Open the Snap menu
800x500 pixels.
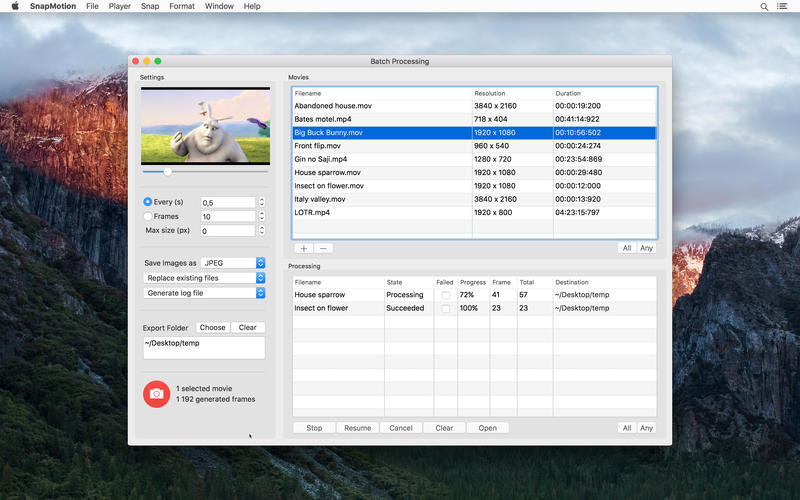(x=150, y=6)
